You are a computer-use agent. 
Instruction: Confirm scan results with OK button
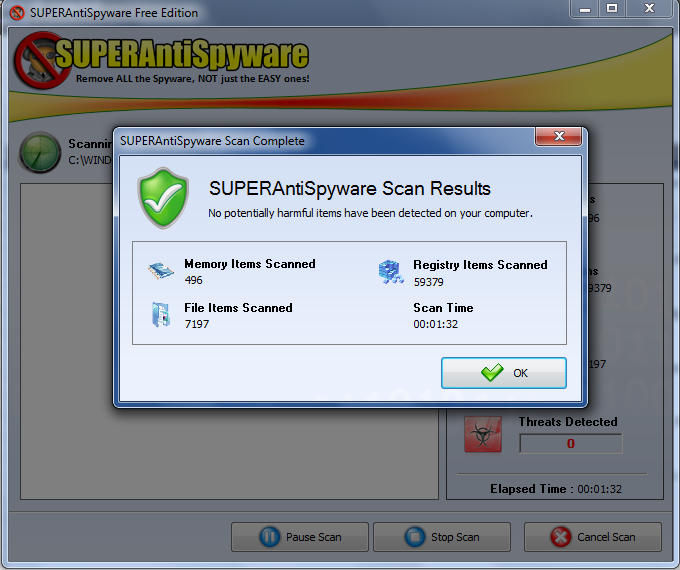pyautogui.click(x=503, y=373)
